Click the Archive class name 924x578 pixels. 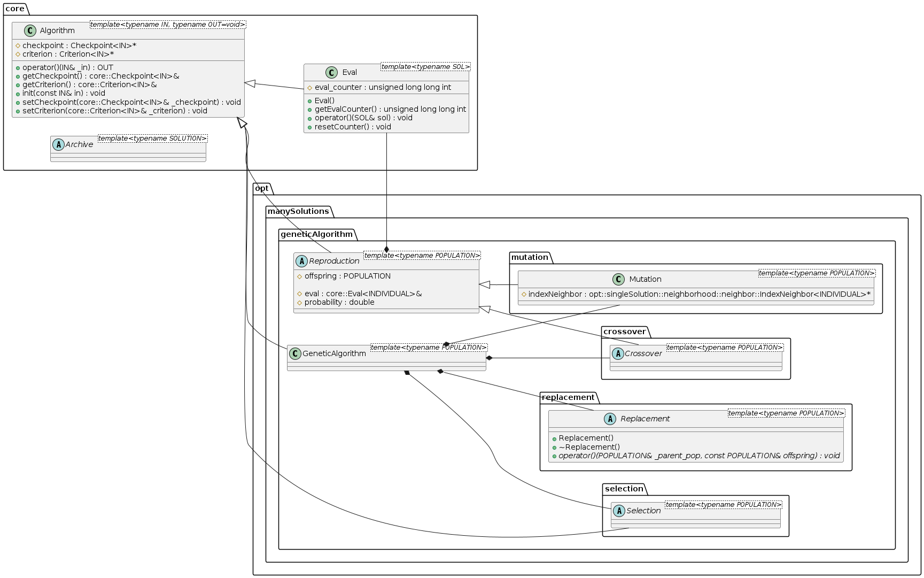(x=79, y=144)
